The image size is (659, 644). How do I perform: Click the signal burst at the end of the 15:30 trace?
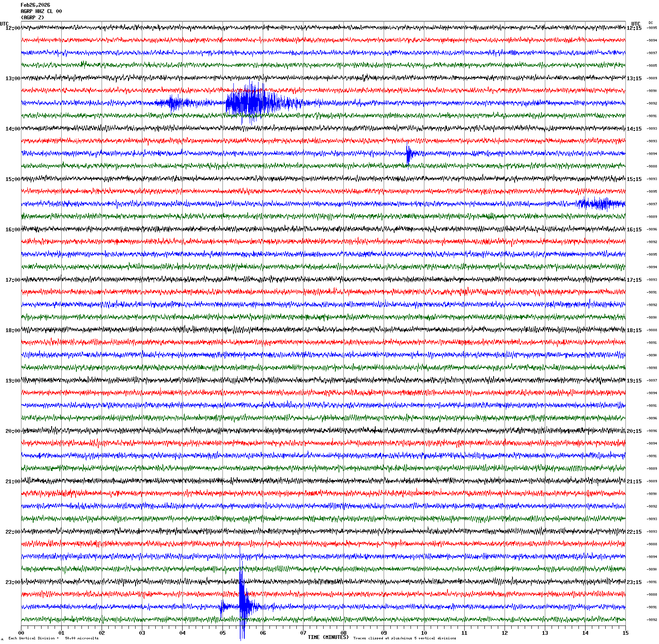601,204
